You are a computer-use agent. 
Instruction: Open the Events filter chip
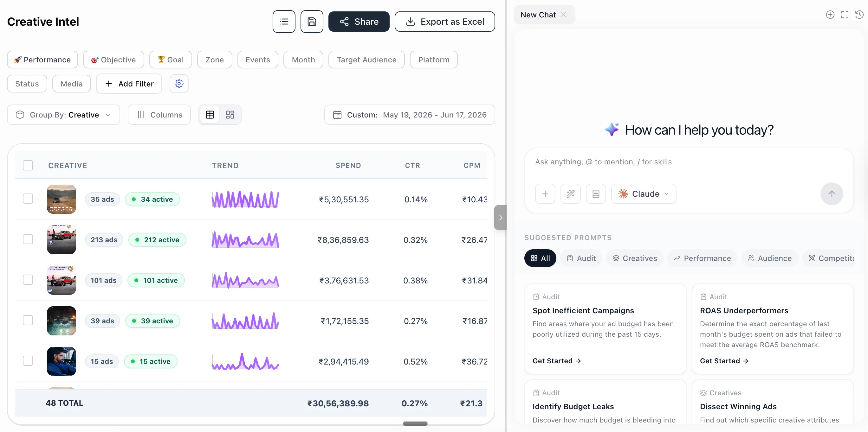coord(258,60)
